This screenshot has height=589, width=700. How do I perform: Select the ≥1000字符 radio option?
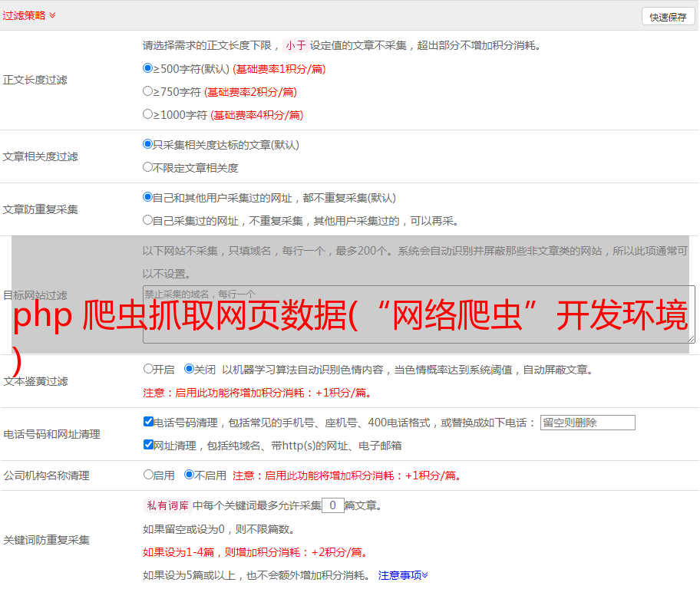tap(148, 114)
